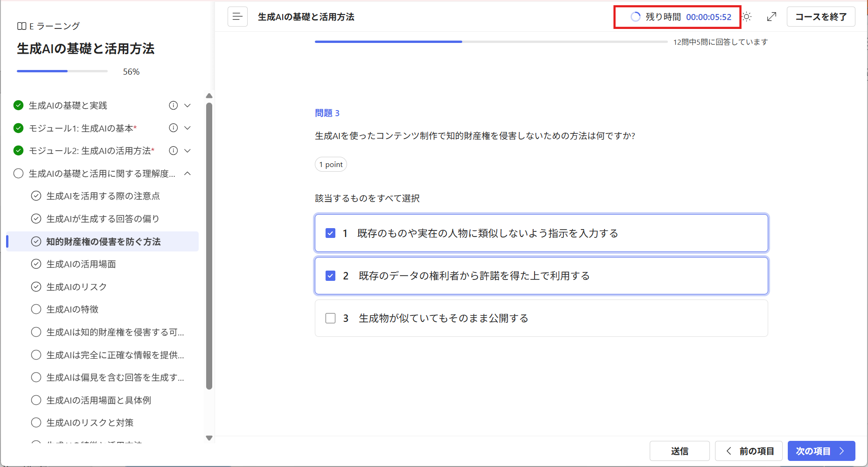Uncheck option 1 既存のものや実在の人物に類似しないよう
868x467 pixels.
coord(331,233)
